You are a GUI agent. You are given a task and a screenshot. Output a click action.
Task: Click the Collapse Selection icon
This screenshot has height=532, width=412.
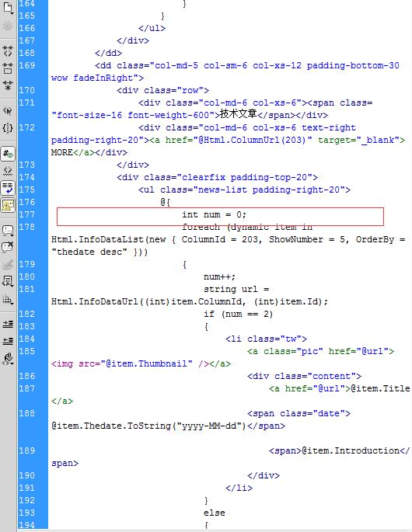click(x=8, y=68)
